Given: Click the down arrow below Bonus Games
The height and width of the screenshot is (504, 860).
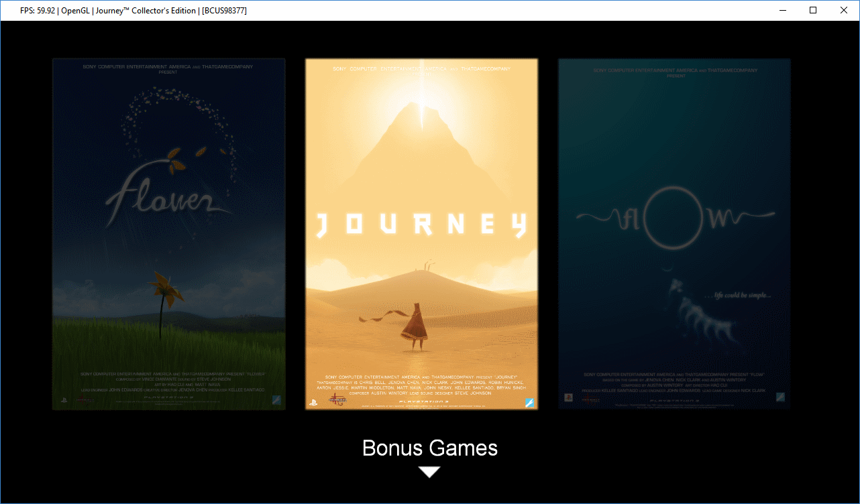Looking at the screenshot, I should 429,472.
